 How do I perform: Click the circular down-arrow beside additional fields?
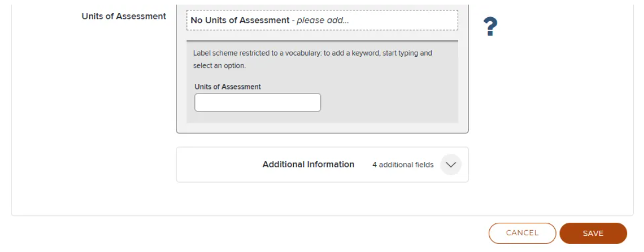tap(451, 164)
